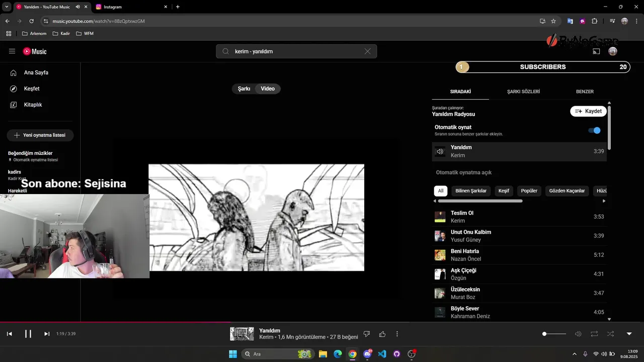This screenshot has height=362, width=644.
Task: Open the YouTube Music account avatar
Action: click(x=612, y=51)
